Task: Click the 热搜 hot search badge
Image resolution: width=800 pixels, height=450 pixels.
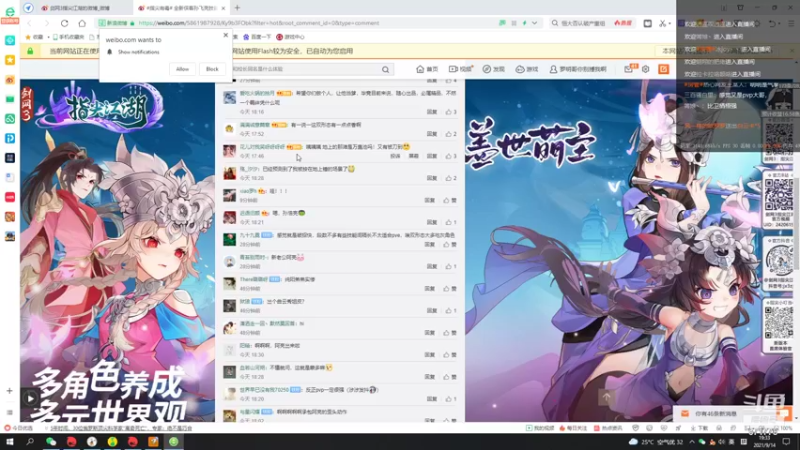Action: 623,23
